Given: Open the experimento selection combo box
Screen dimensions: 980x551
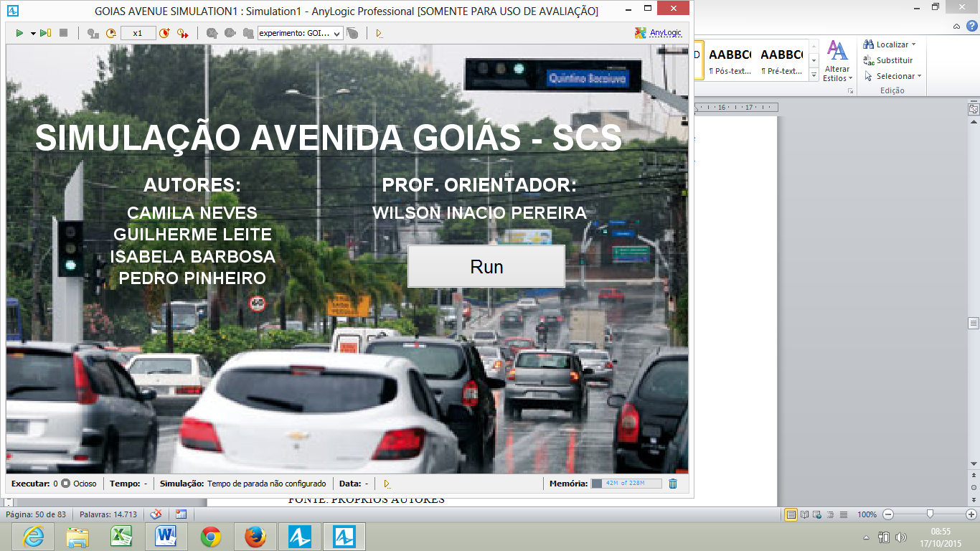Looking at the screenshot, I should click(300, 33).
